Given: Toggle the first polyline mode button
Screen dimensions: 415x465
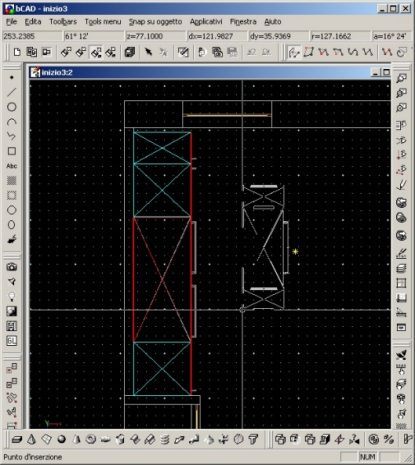Looking at the screenshot, I should click(294, 52).
